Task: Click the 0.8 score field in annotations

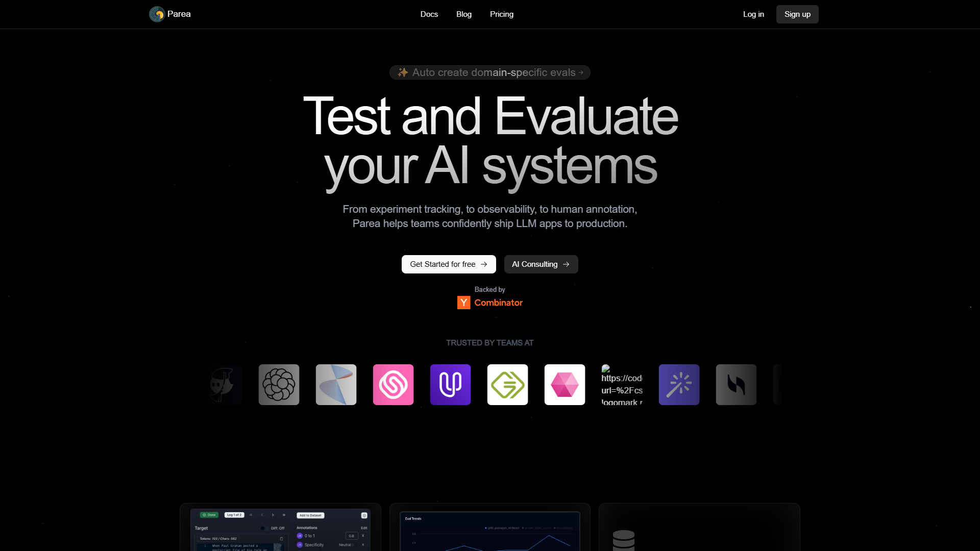Action: [352, 536]
